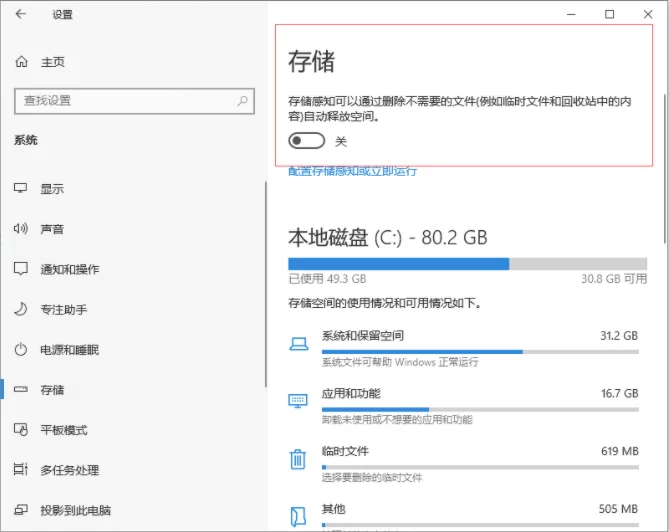This screenshot has width=670, height=532.
Task: Open Configure Storage Sense (配置存储感知) link
Action: [352, 171]
